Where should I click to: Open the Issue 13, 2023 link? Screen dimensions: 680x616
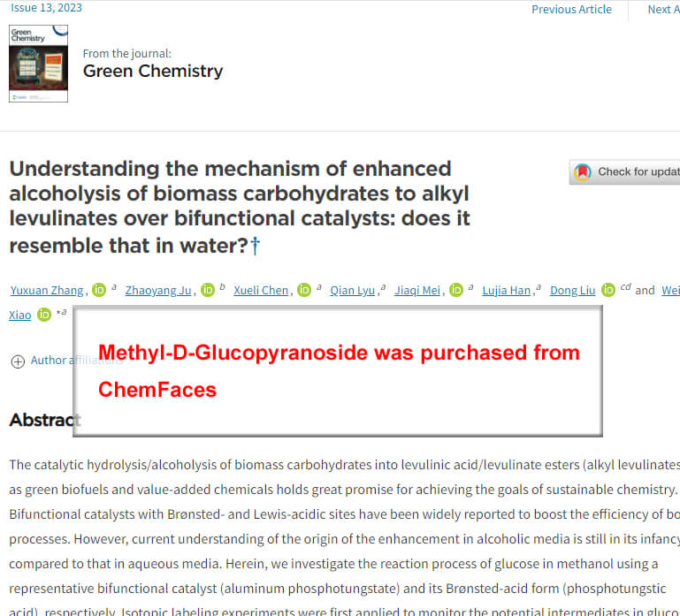tap(46, 8)
